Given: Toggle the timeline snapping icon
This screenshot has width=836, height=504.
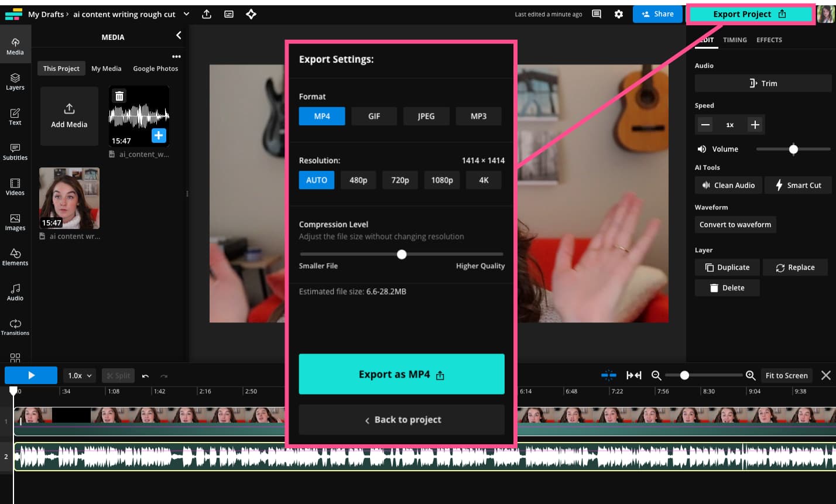Looking at the screenshot, I should (x=609, y=375).
